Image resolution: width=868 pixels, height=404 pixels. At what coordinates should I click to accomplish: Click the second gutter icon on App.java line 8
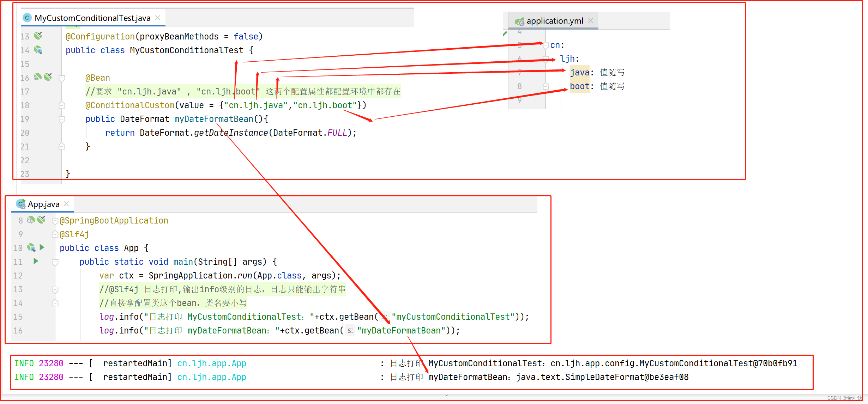coord(41,220)
